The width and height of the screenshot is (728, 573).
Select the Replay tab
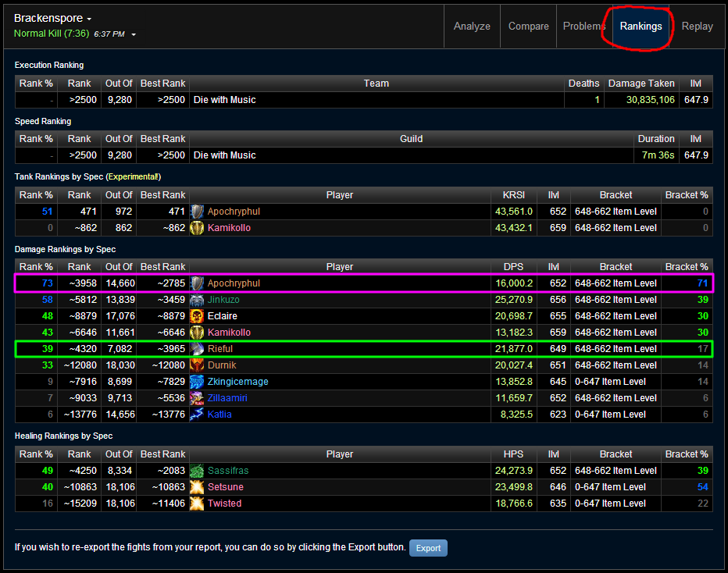(697, 26)
